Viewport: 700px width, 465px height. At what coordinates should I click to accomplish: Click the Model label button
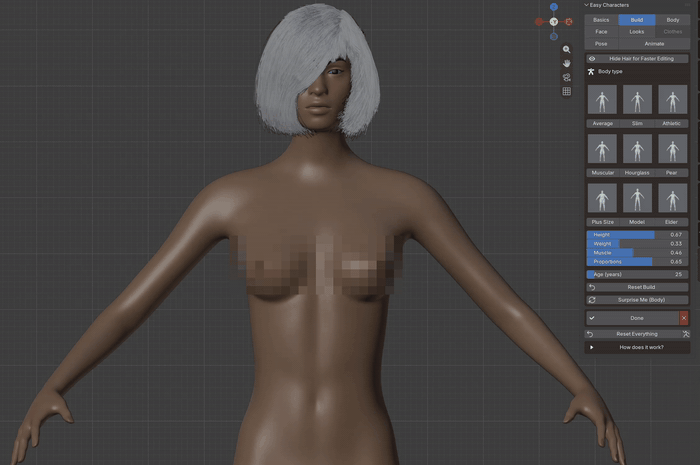point(637,222)
